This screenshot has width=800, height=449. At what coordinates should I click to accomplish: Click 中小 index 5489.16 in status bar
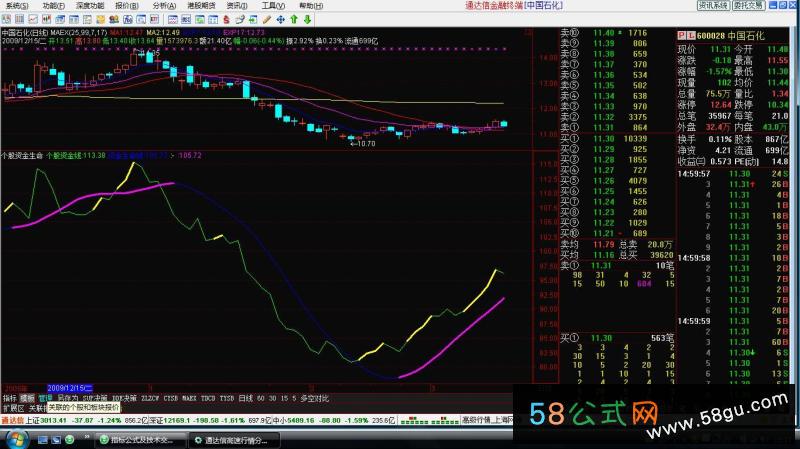click(293, 420)
